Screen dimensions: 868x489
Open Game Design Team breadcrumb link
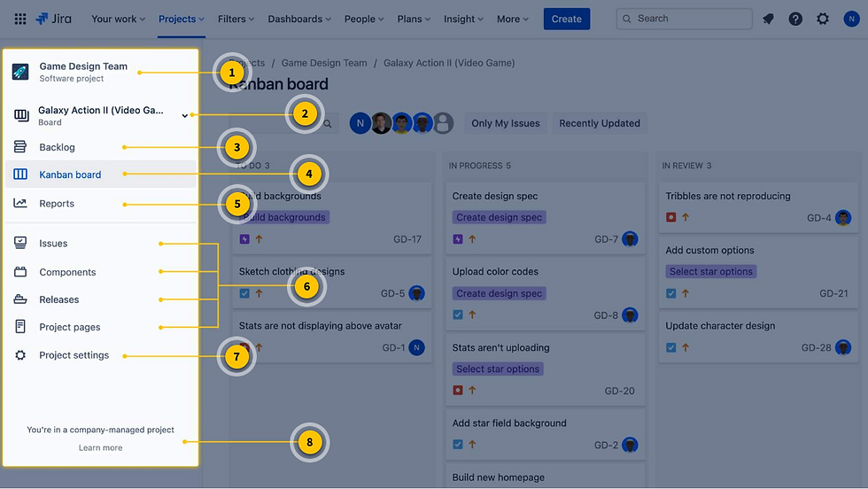tap(324, 63)
